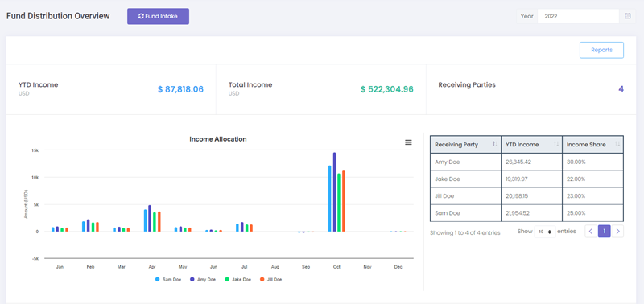Go to next page arrow
The width and height of the screenshot is (644, 304).
617,232
